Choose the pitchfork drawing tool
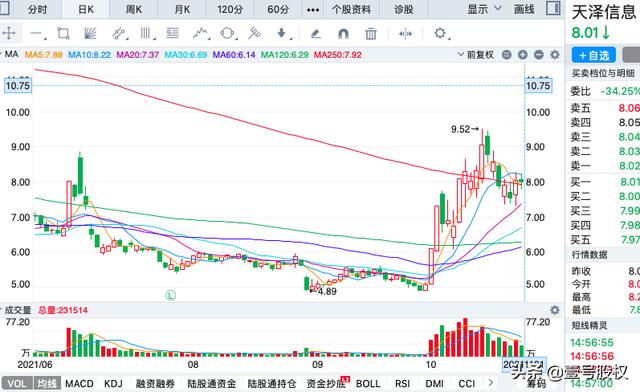The height and width of the screenshot is (392, 640). [254, 33]
